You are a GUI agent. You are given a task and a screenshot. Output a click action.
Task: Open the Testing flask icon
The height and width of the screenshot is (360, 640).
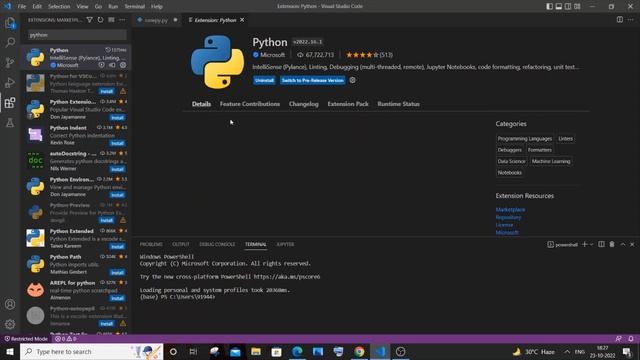(10, 122)
